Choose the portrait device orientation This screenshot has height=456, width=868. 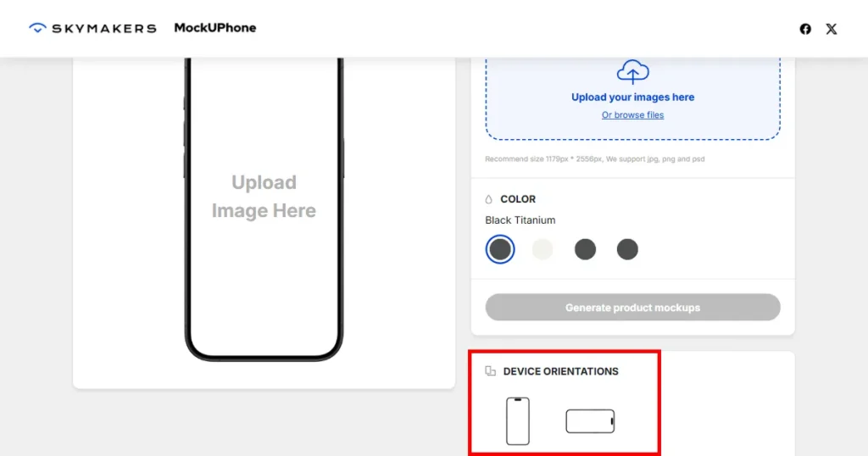(518, 421)
